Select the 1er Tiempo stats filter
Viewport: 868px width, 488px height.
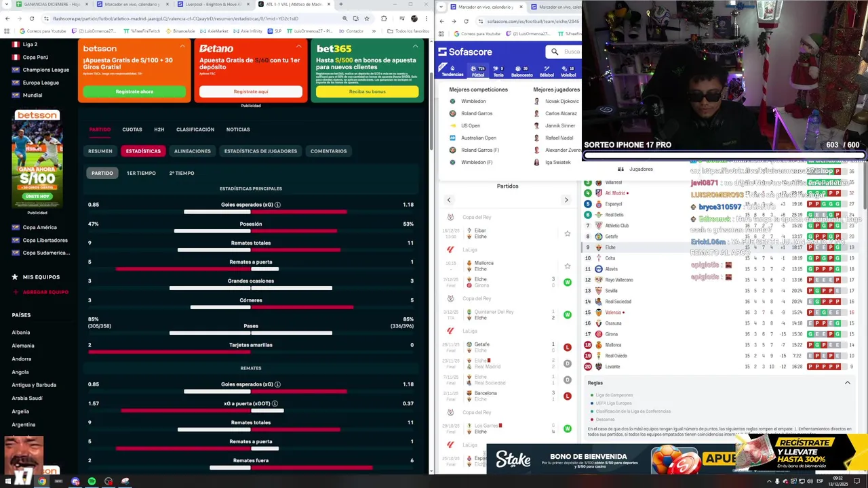(141, 173)
